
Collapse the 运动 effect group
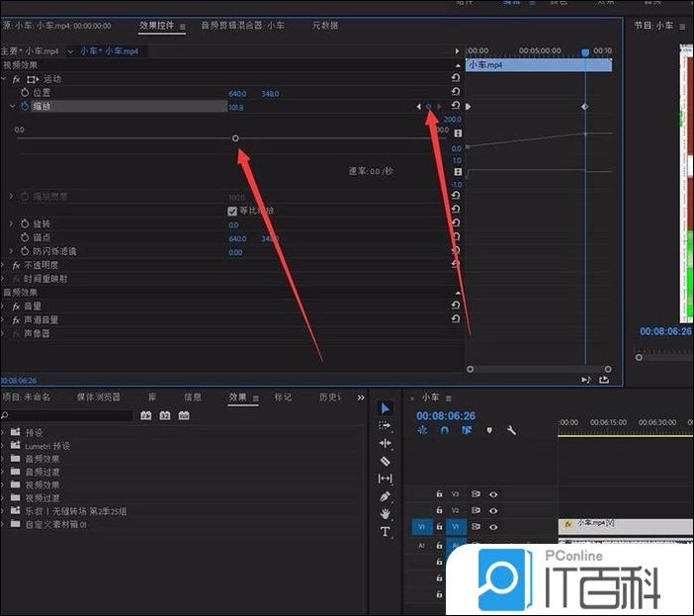click(4, 79)
